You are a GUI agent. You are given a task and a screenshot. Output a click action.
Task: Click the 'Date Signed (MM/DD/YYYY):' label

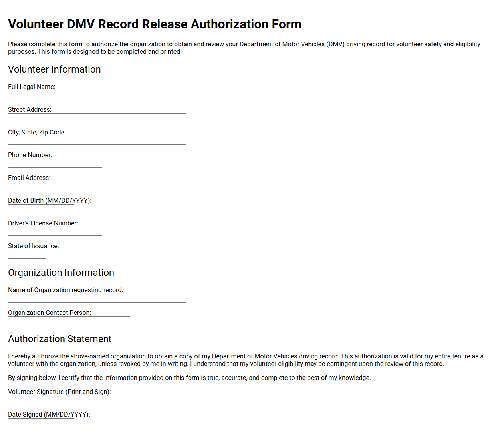(x=49, y=414)
